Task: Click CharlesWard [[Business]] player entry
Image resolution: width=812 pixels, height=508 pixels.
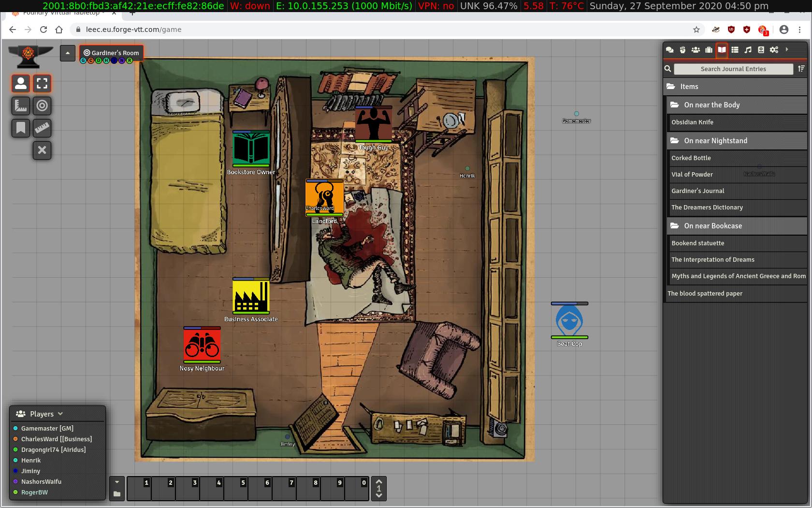Action: click(x=56, y=439)
